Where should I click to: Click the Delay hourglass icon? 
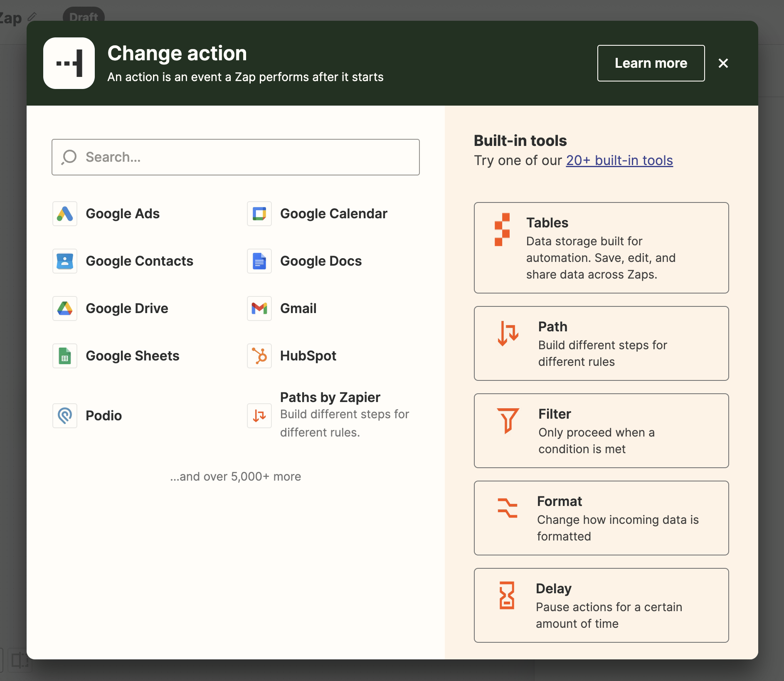(507, 595)
